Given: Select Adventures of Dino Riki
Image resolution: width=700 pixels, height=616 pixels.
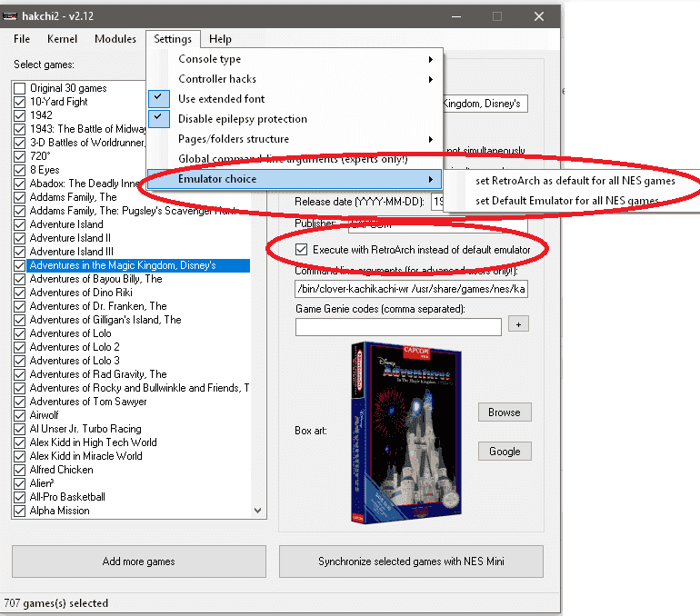Looking at the screenshot, I should pos(81,293).
